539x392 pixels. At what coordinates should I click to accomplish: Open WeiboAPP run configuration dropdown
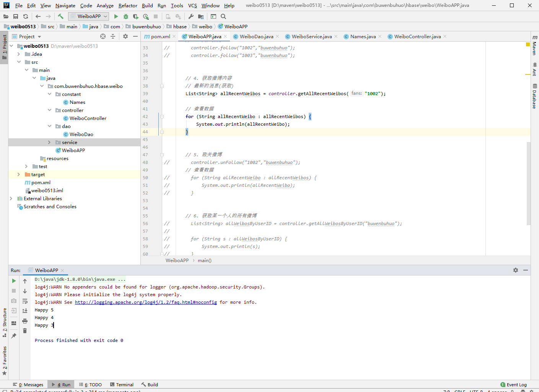[x=89, y=16]
